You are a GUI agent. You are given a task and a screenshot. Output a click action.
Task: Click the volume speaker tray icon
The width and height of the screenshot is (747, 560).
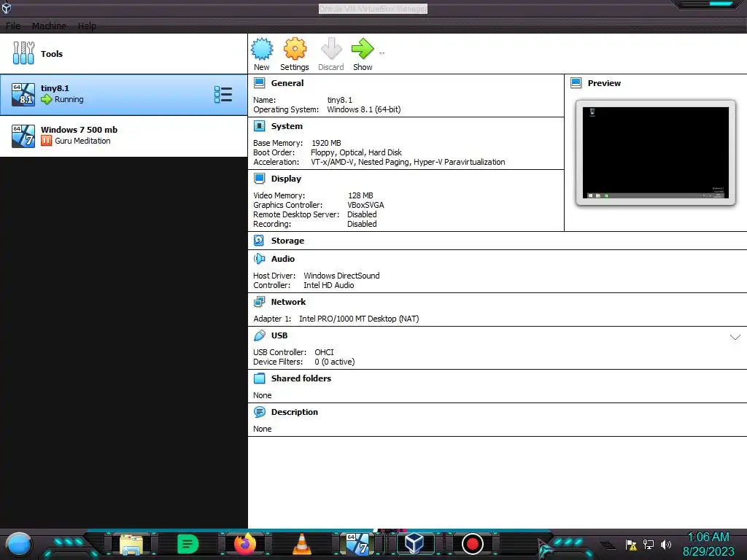point(666,544)
